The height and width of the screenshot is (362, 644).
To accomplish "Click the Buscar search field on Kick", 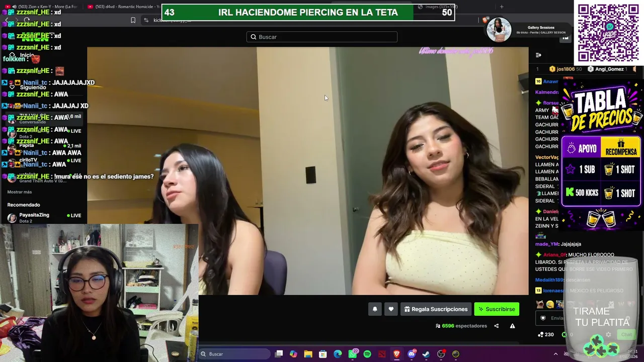I will pos(322,37).
